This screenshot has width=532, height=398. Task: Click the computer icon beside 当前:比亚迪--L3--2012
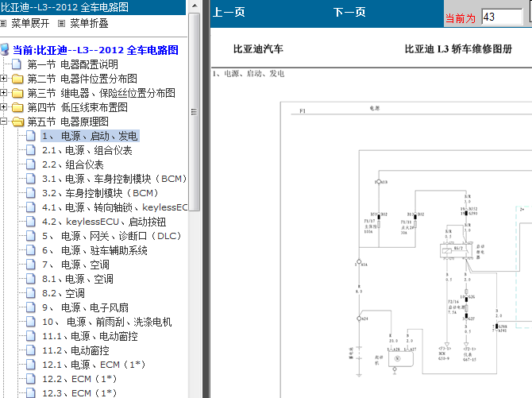coord(5,49)
